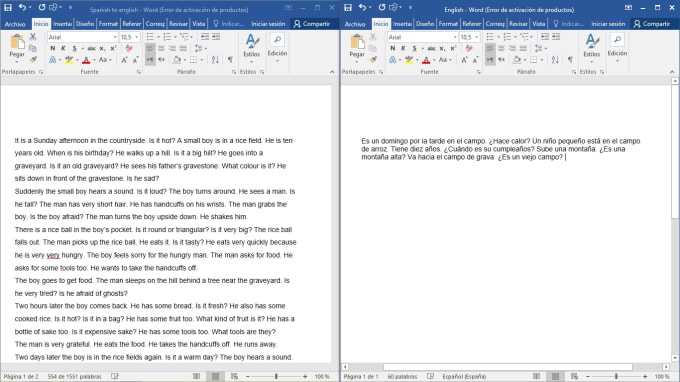Toggle paragraph marks in English window
This screenshot has height=382, width=680.
(570, 60)
